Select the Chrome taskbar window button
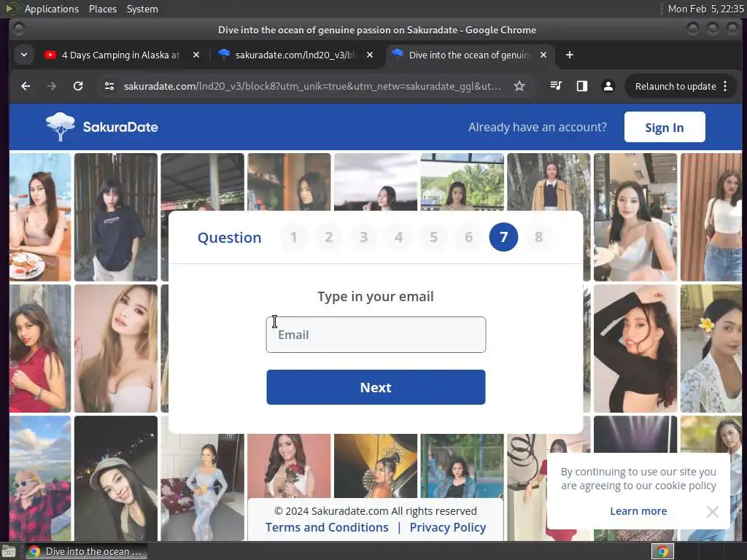The image size is (747, 560). pyautogui.click(x=87, y=551)
